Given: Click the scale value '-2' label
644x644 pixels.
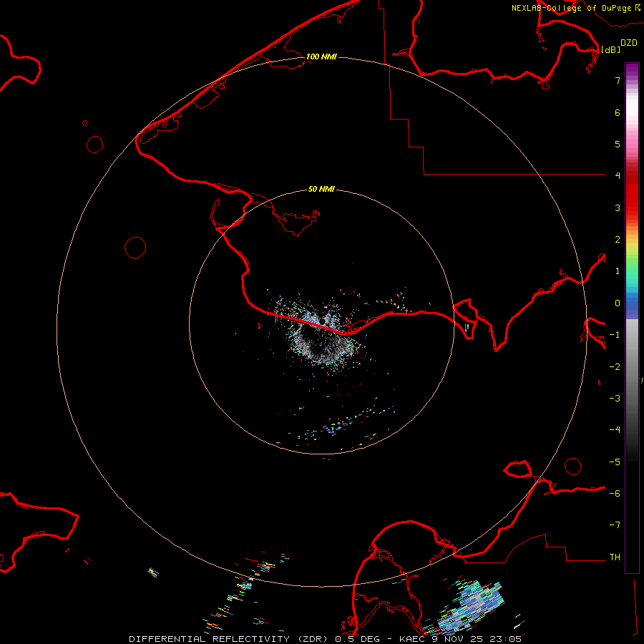Looking at the screenshot, I should coord(615,367).
